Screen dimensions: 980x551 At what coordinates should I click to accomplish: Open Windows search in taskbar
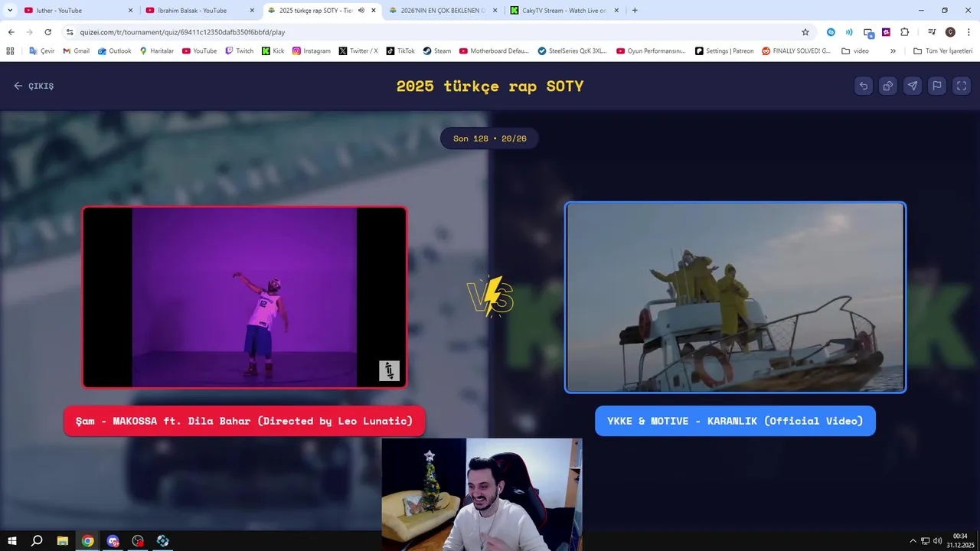click(x=36, y=540)
